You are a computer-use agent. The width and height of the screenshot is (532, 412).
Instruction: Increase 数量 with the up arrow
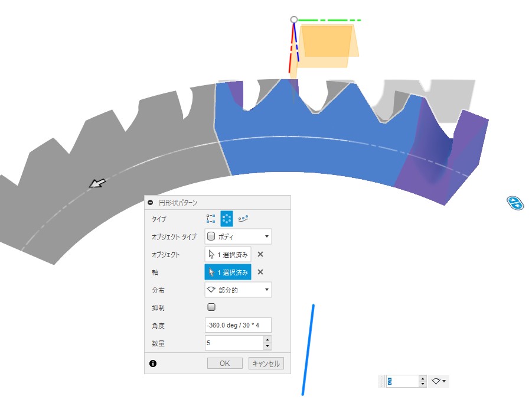[267, 339]
